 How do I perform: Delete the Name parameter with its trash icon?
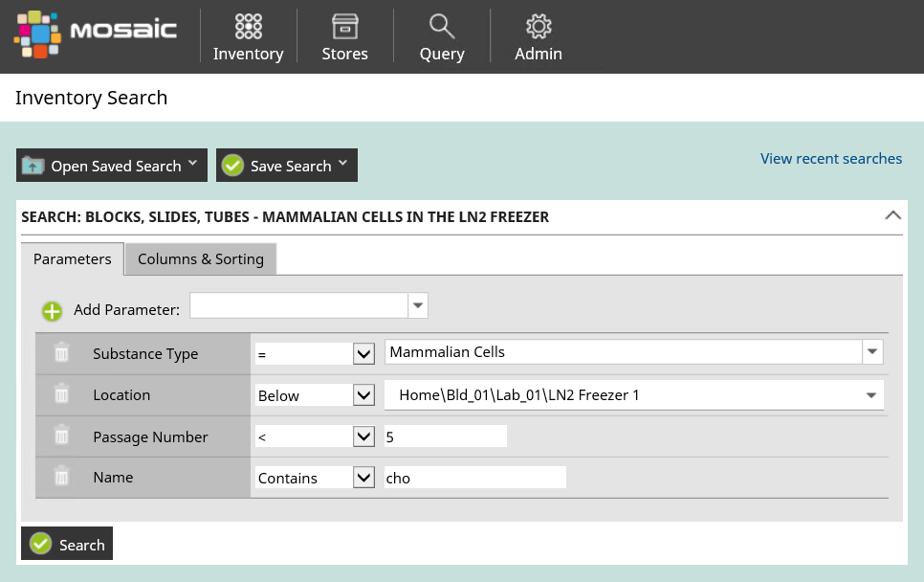pyautogui.click(x=61, y=477)
